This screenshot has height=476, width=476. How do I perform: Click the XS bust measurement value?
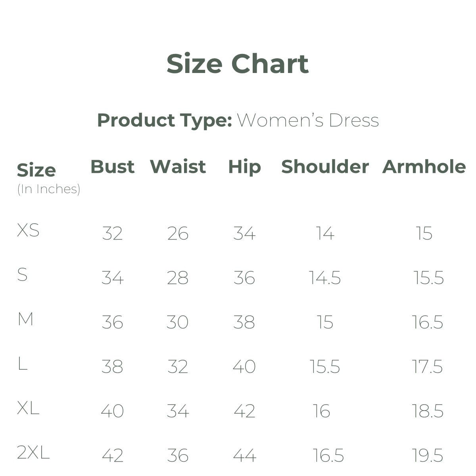pos(112,233)
